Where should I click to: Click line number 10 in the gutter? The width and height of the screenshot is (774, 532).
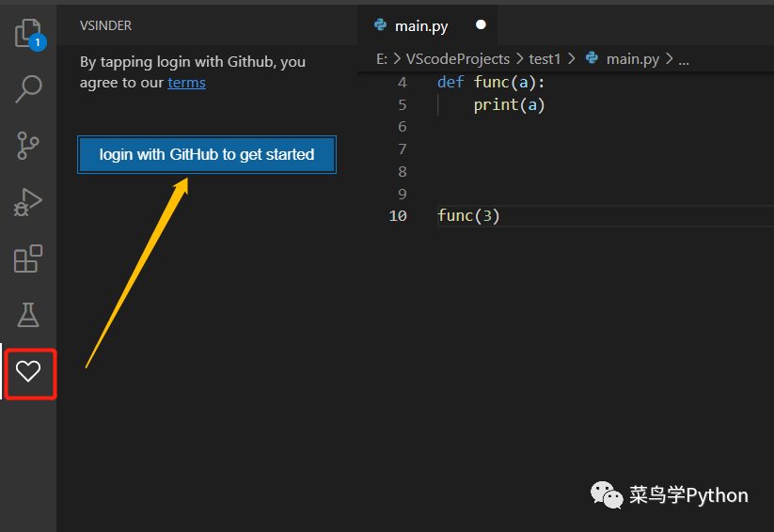(398, 216)
